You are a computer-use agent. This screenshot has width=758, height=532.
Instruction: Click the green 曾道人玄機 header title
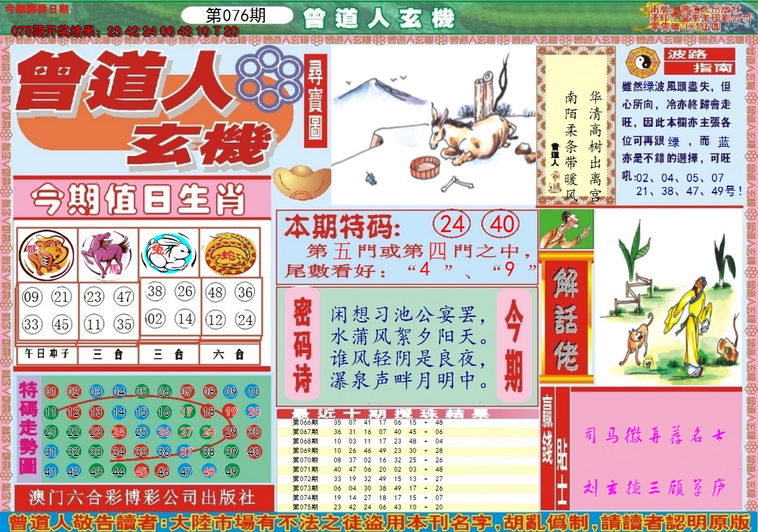tap(378, 19)
